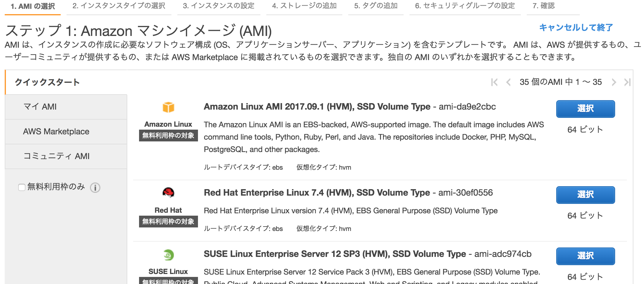Open マイ AMI in sidebar
644x284 pixels.
(x=66, y=107)
